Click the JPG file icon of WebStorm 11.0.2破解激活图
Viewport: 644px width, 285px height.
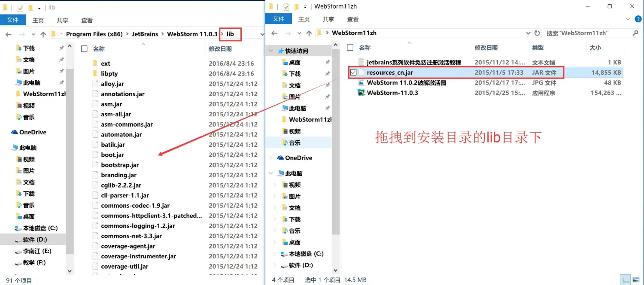pyautogui.click(x=361, y=83)
